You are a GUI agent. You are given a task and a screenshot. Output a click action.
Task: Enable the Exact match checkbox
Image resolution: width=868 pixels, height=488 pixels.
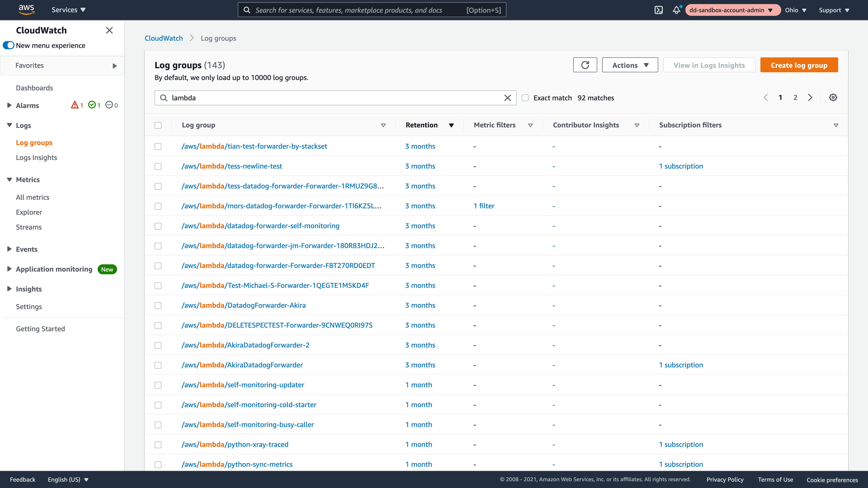click(525, 97)
